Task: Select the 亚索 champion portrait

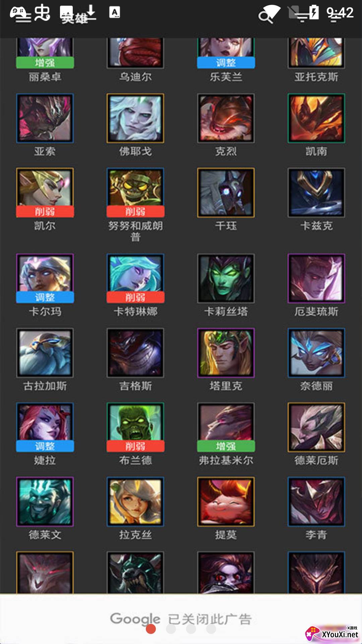Action: pyautogui.click(x=45, y=118)
